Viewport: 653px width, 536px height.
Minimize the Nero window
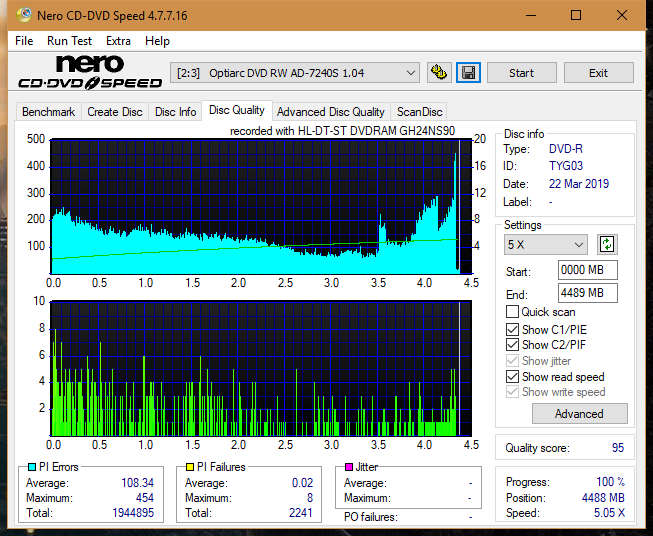[531, 15]
